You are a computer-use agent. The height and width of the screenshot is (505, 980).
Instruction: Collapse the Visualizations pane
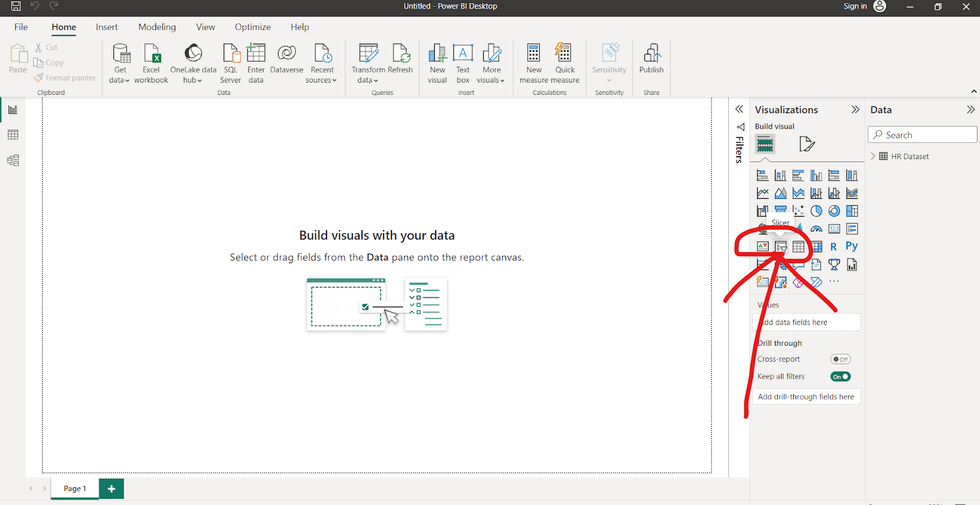[x=855, y=110]
